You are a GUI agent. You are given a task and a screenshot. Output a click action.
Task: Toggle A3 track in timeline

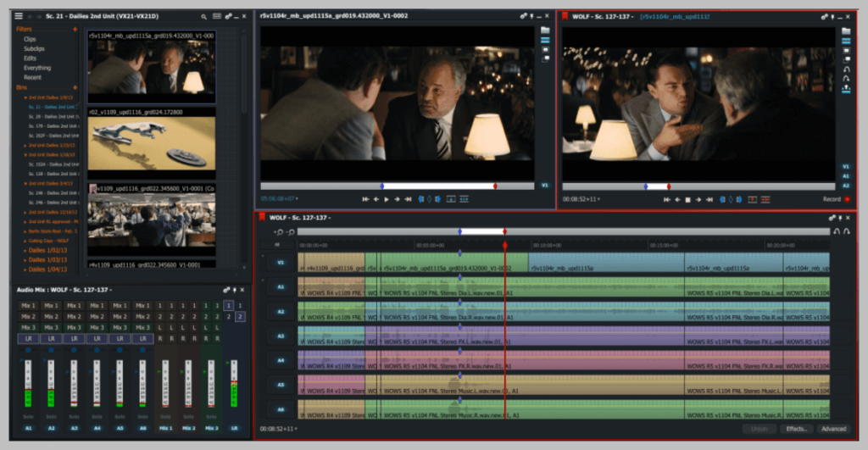[x=281, y=336]
